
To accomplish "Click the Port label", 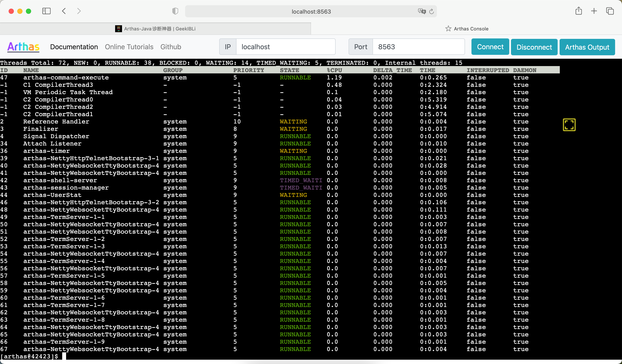I will click(x=360, y=47).
